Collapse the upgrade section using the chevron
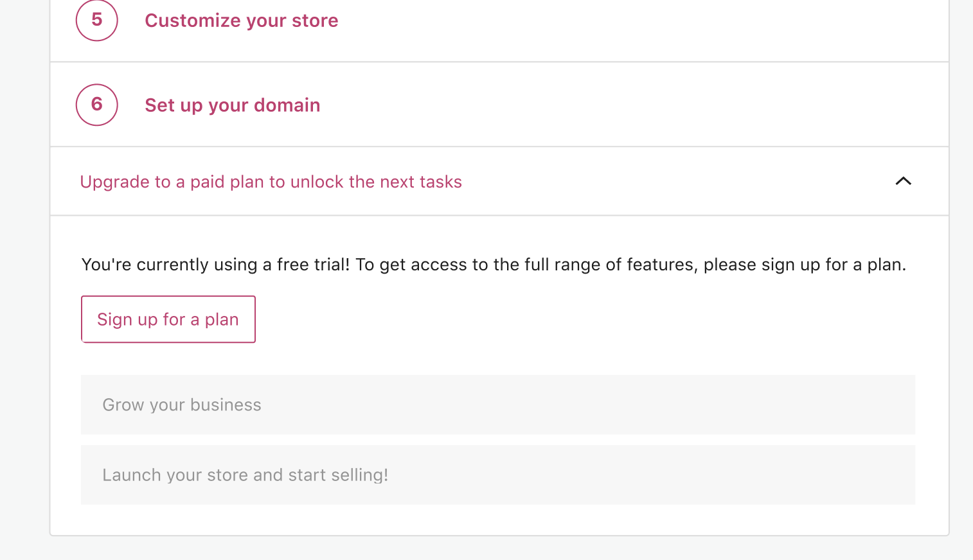 903,181
